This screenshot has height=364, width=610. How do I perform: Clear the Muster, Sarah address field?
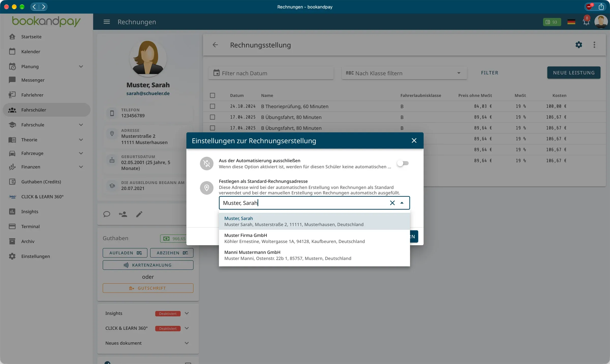click(x=392, y=203)
